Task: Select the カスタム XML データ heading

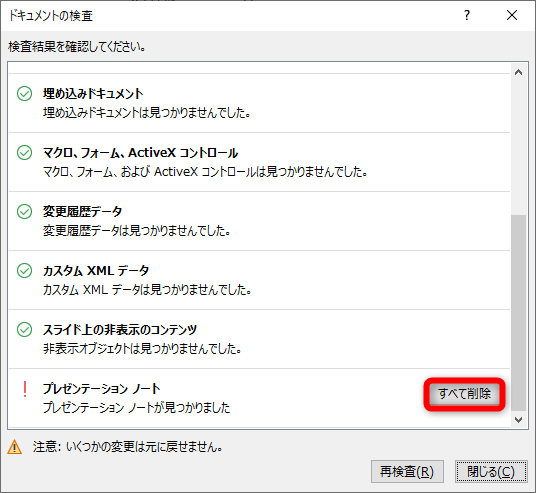Action: pyautogui.click(x=96, y=271)
